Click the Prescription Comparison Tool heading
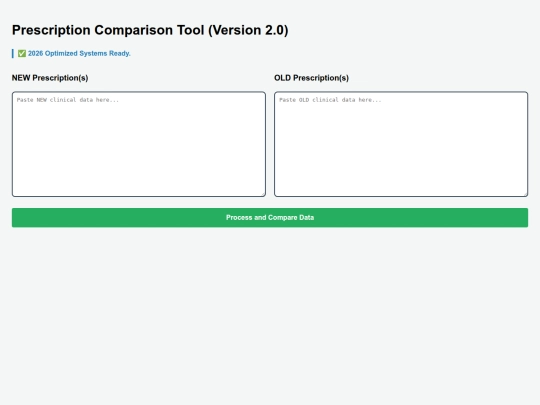Image resolution: width=540 pixels, height=405 pixels. click(x=150, y=30)
